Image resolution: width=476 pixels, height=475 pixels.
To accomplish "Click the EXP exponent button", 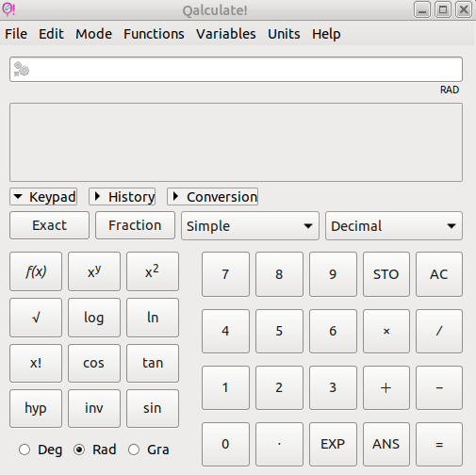I will point(333,444).
